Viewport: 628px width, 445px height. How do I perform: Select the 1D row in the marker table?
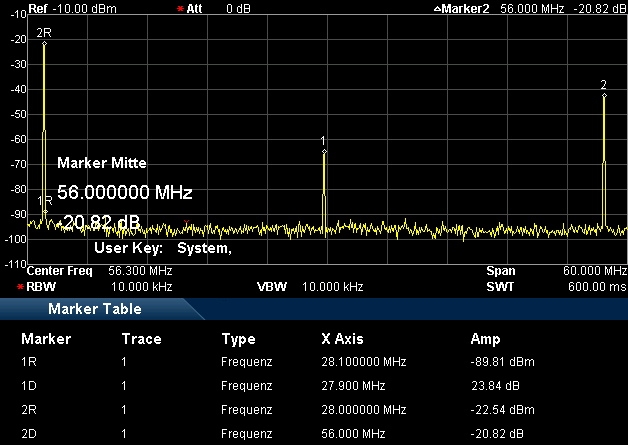point(314,385)
